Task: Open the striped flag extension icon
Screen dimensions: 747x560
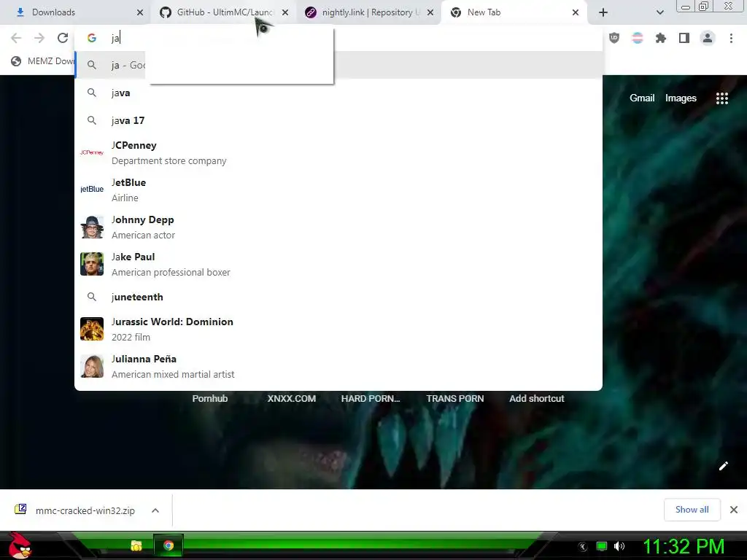Action: [638, 38]
